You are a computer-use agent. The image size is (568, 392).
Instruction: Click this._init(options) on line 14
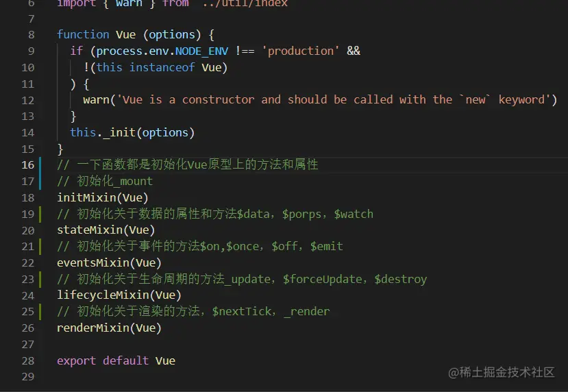pos(132,132)
